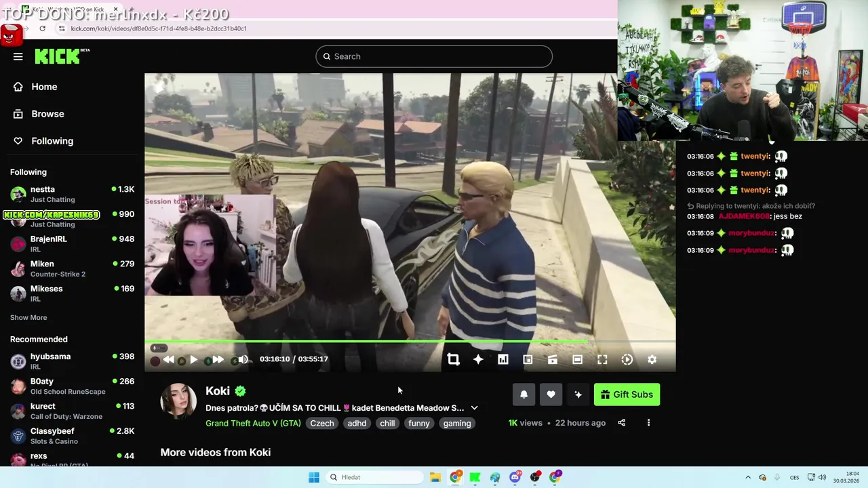Click the sparkle button beside Gift Subs
Image resolution: width=868 pixels, height=488 pixels.
(578, 394)
